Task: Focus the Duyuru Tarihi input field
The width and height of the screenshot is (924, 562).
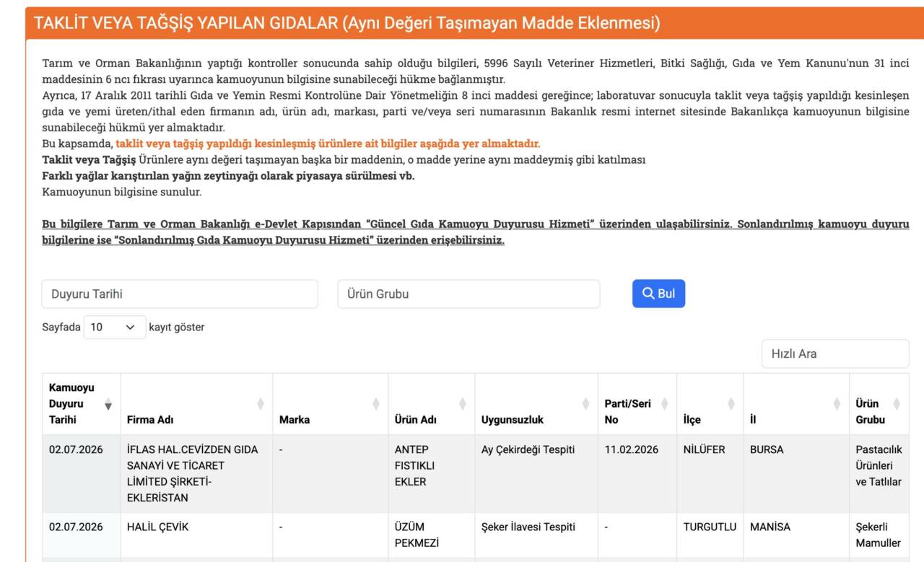Action: pos(180,294)
